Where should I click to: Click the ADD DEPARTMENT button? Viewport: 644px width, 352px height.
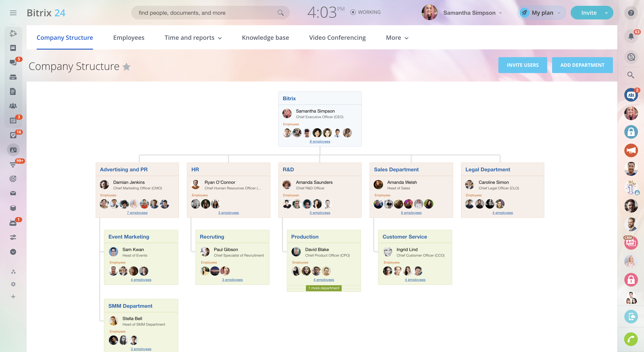click(x=582, y=65)
